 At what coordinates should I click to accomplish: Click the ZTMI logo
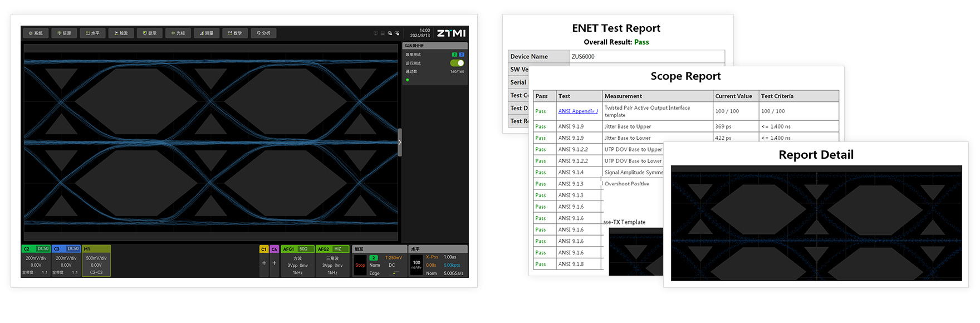(451, 33)
